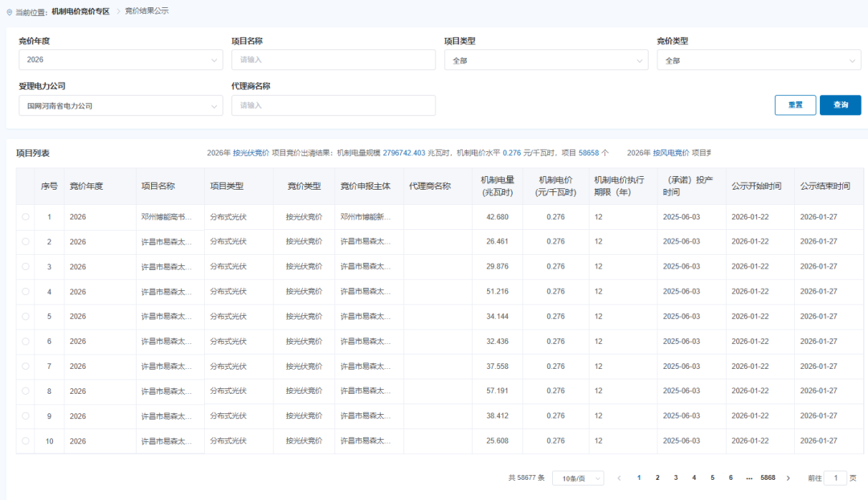Click the 查询 query button

coord(840,105)
